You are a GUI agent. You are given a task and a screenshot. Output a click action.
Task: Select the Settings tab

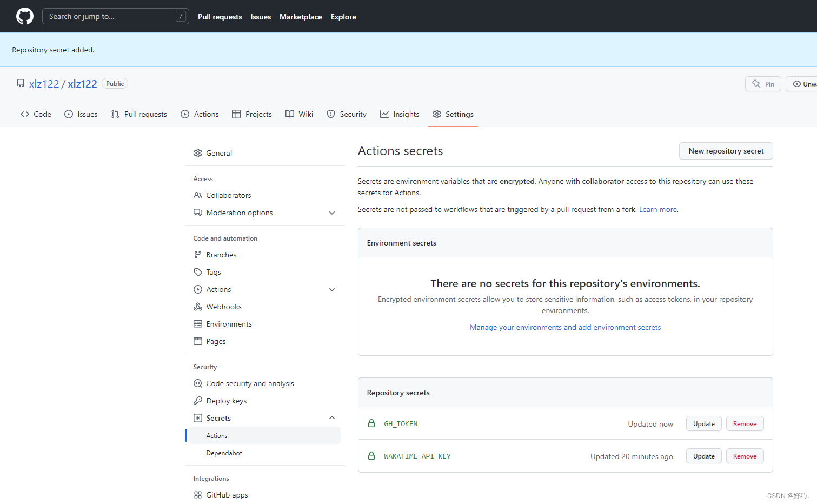[x=453, y=114]
